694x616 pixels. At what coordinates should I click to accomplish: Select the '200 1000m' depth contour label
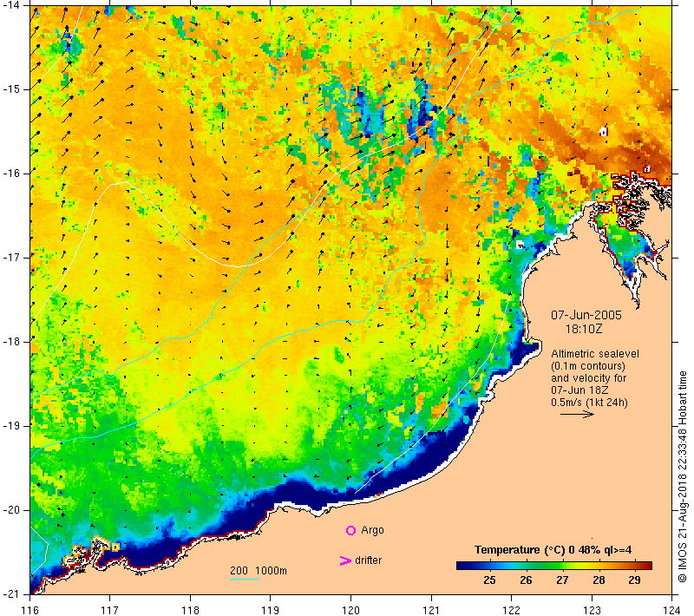258,570
